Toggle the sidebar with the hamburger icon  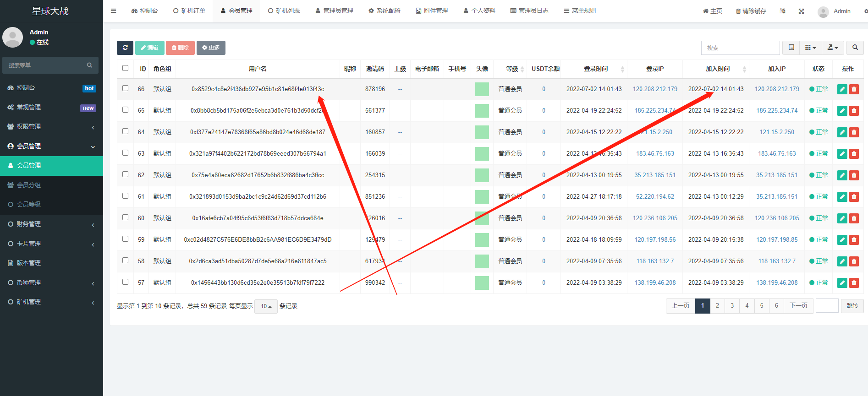[114, 11]
